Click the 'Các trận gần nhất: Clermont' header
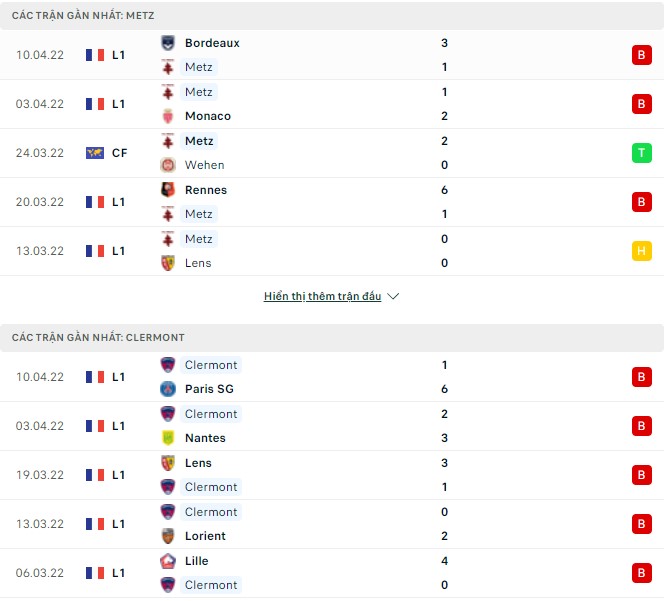The height and width of the screenshot is (601, 669). (x=98, y=338)
